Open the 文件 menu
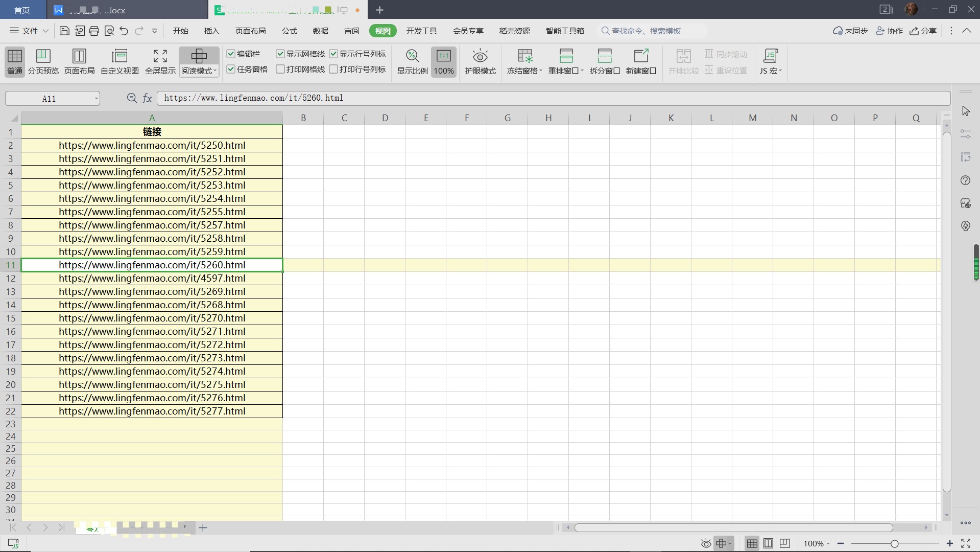 [29, 31]
